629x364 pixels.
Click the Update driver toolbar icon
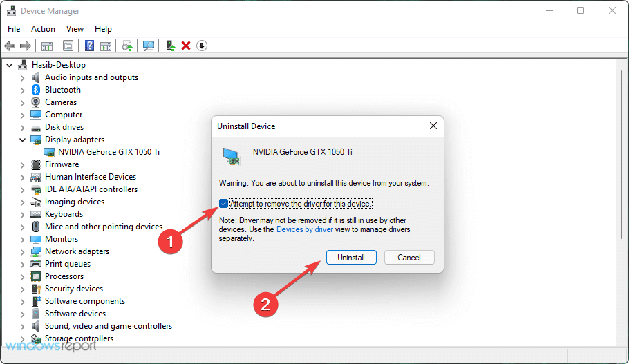coord(127,46)
